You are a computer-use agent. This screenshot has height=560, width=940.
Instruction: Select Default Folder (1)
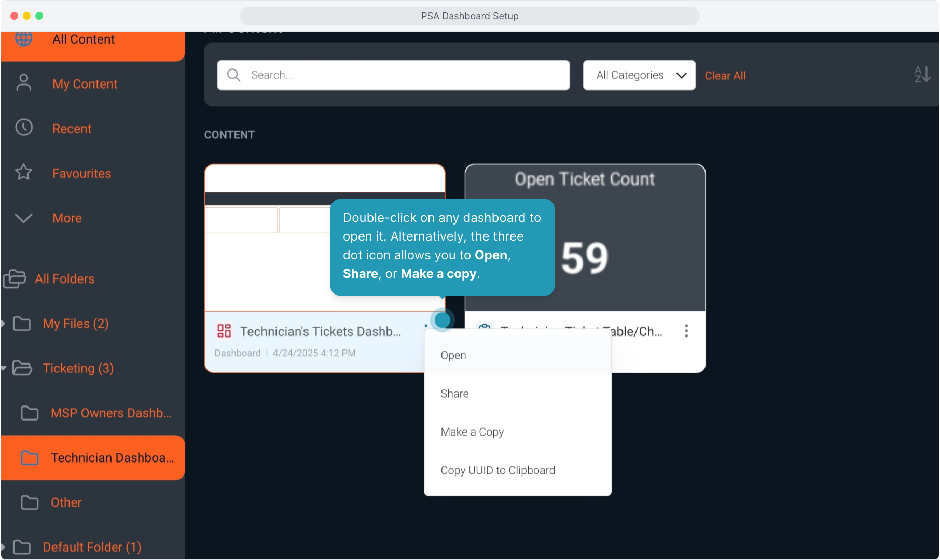coord(92,547)
